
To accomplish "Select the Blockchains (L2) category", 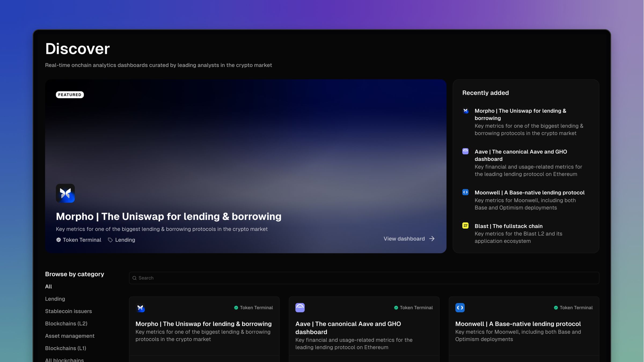I will (66, 323).
